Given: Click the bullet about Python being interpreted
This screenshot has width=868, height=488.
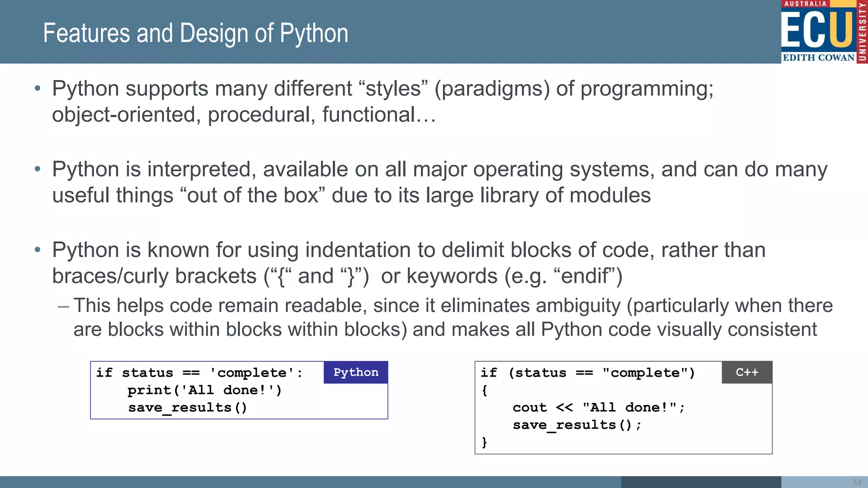Looking at the screenshot, I should (439, 182).
